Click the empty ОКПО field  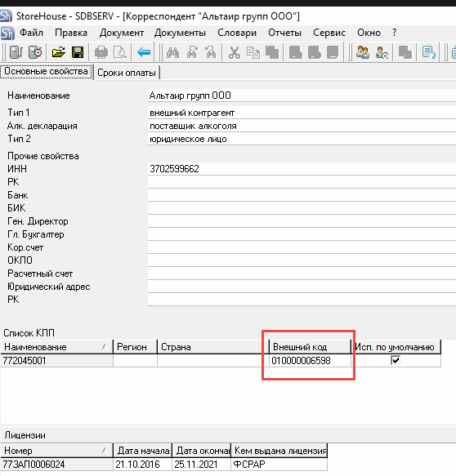pos(302,260)
